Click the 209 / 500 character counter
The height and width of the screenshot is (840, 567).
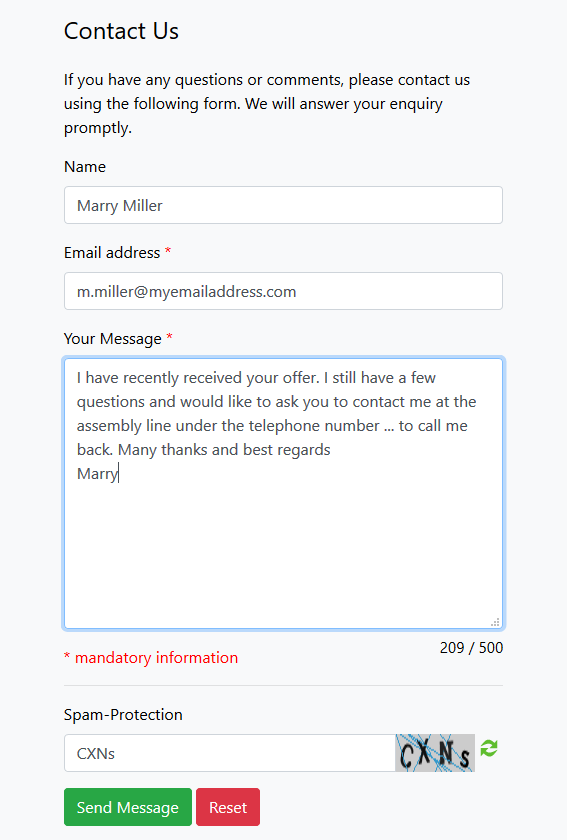click(471, 648)
